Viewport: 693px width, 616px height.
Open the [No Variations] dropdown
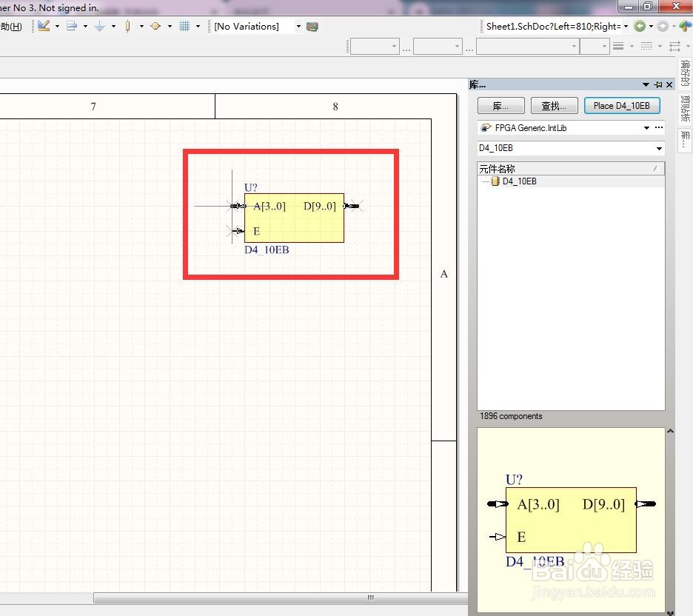[x=298, y=27]
